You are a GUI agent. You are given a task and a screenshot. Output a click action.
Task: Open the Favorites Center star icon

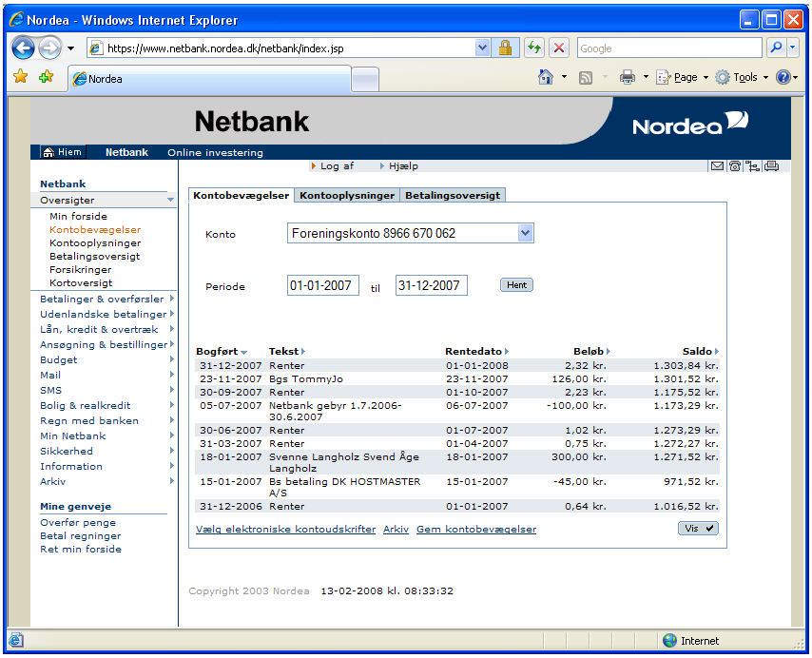21,77
